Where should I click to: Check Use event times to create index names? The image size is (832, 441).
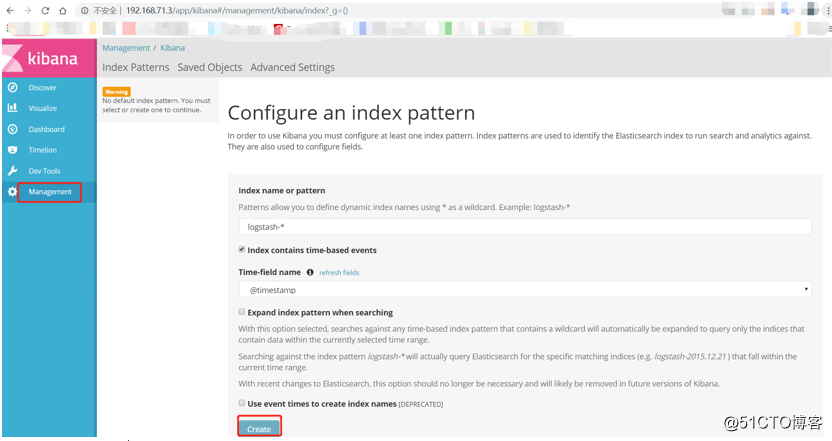point(242,403)
